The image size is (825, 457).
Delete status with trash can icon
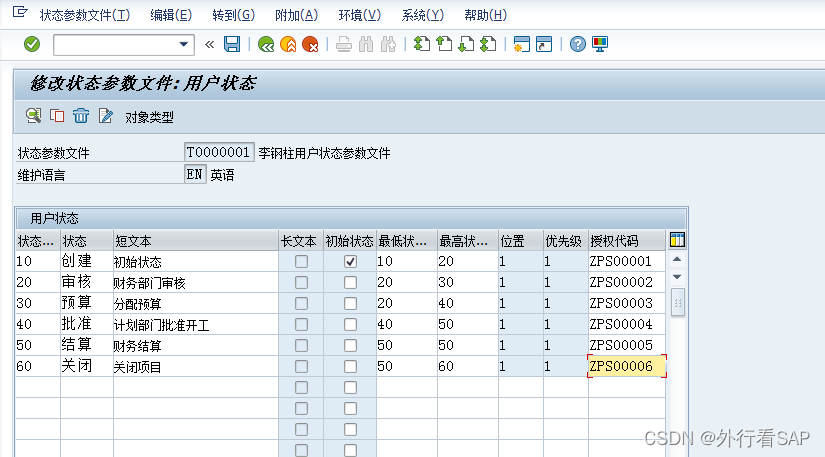[81, 116]
